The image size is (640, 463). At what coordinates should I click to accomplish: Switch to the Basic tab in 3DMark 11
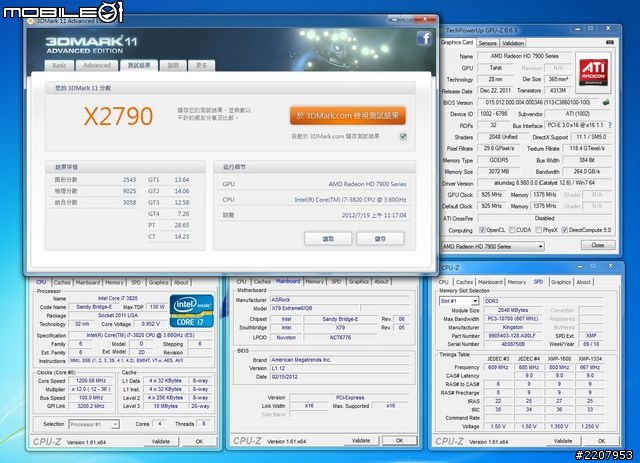click(x=59, y=65)
